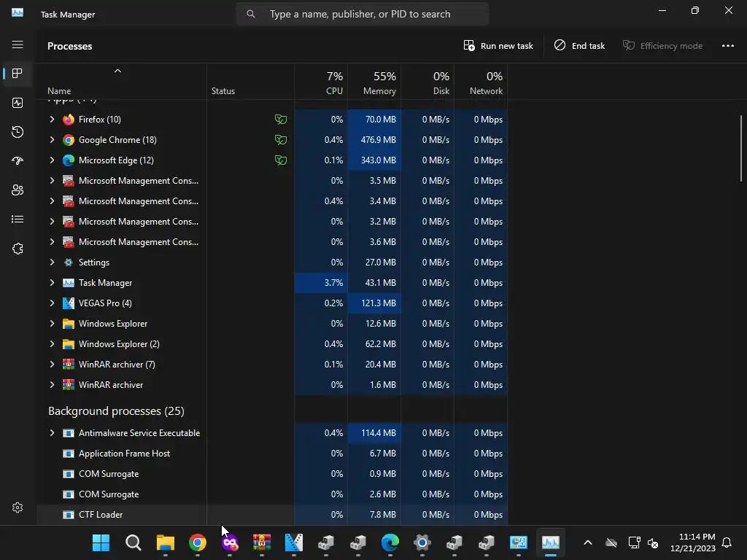Open taskbar Search
Screen dimensions: 747x560
point(133,542)
